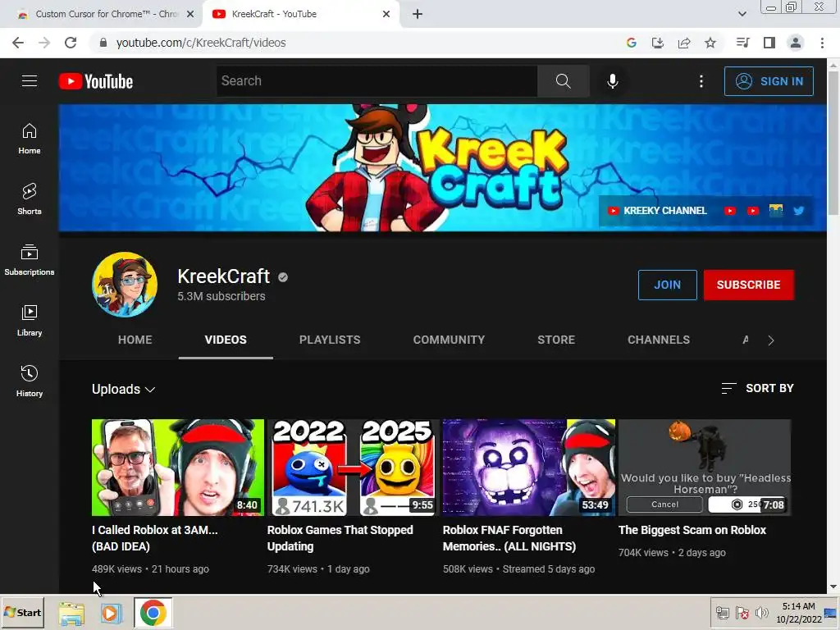
Task: Open KREEKY CHANNEL banner link
Action: click(x=657, y=211)
